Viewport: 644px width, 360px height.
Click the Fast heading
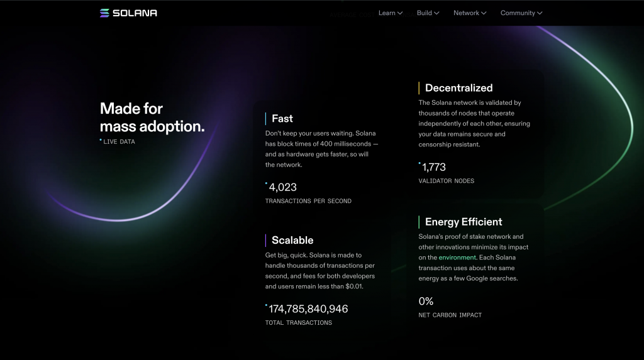[282, 119]
